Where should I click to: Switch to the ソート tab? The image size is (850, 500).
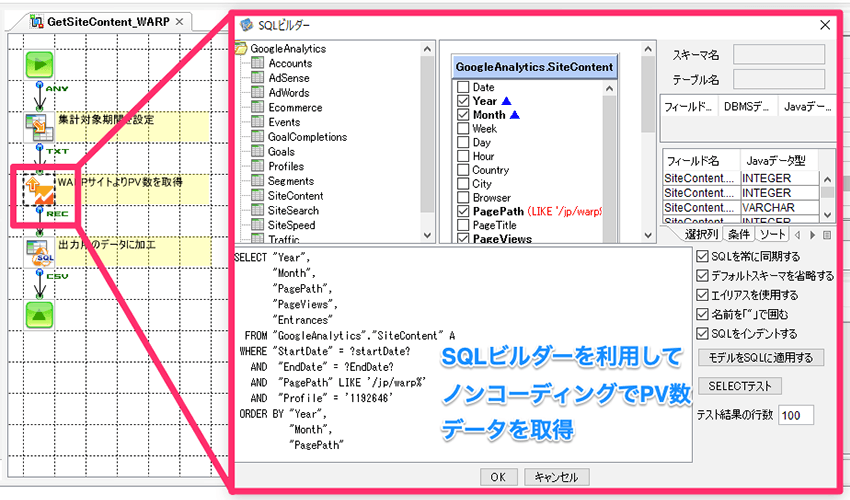coord(772,234)
